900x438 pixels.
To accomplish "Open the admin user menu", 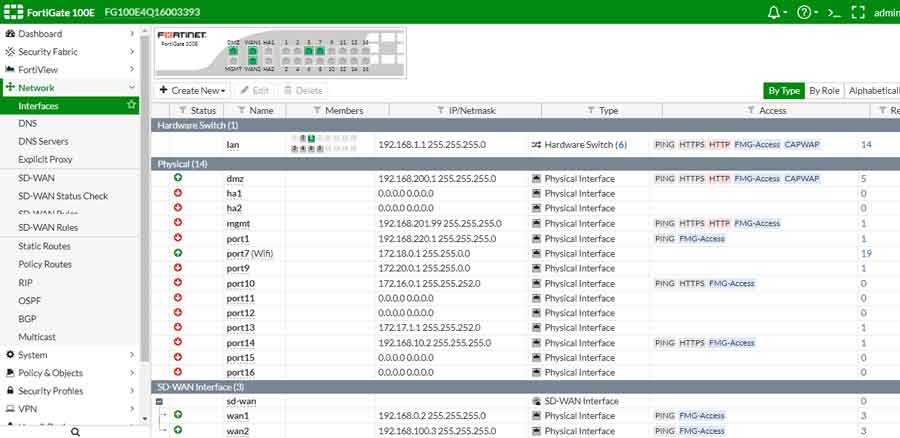I will coord(886,13).
